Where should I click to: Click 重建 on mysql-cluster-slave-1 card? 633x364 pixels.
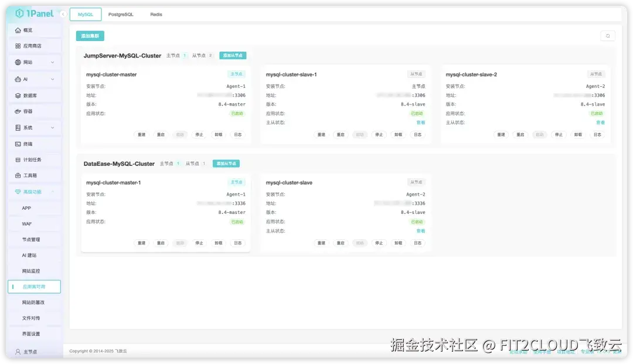click(x=321, y=135)
